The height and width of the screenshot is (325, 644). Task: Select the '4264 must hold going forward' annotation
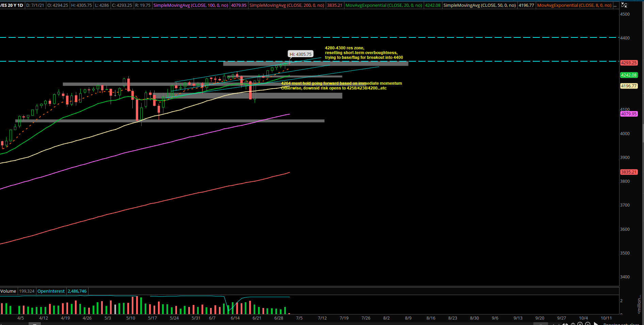(x=341, y=86)
